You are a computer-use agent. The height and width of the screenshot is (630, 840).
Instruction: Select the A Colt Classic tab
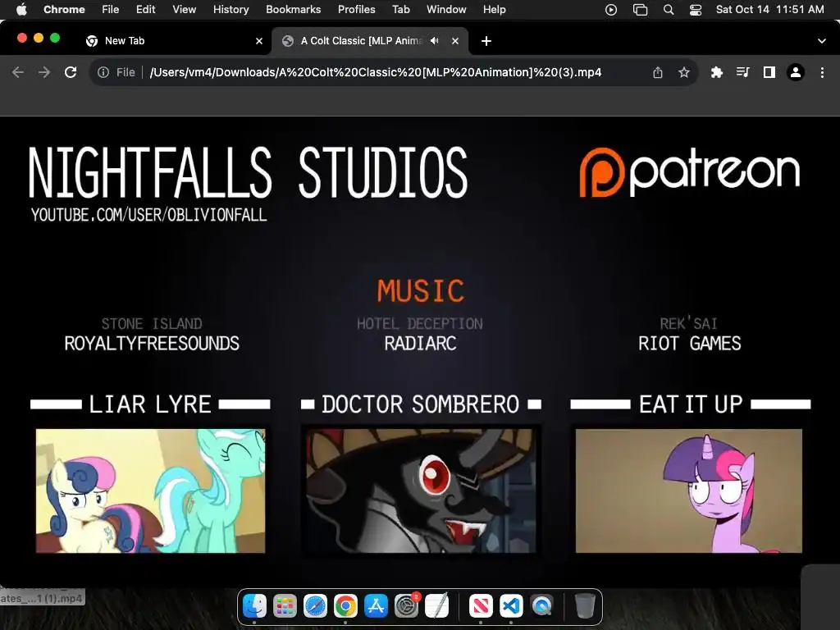pos(370,41)
